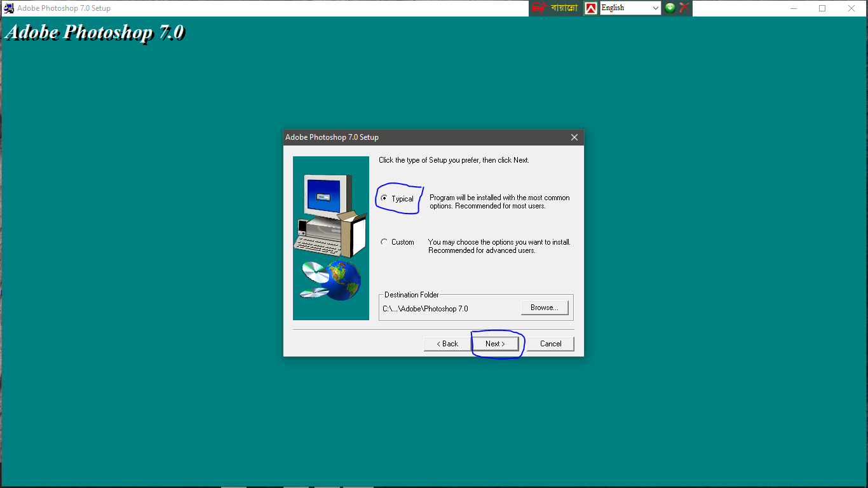Click the red Bijoy Bayanno logo icon
The image size is (868, 488).
[539, 8]
